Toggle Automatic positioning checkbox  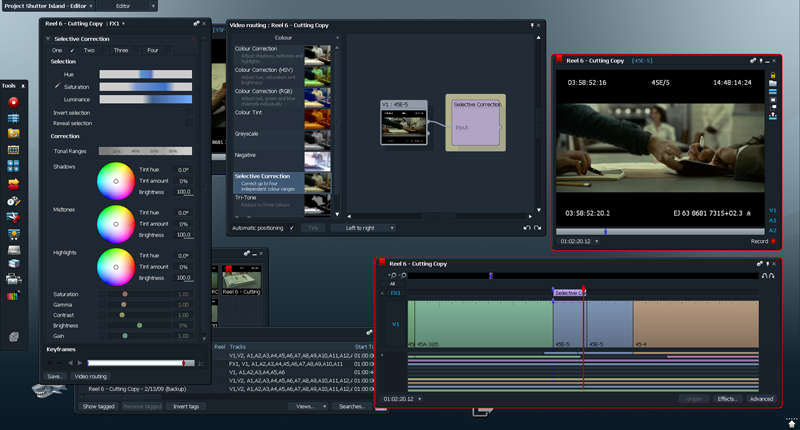pyautogui.click(x=291, y=228)
